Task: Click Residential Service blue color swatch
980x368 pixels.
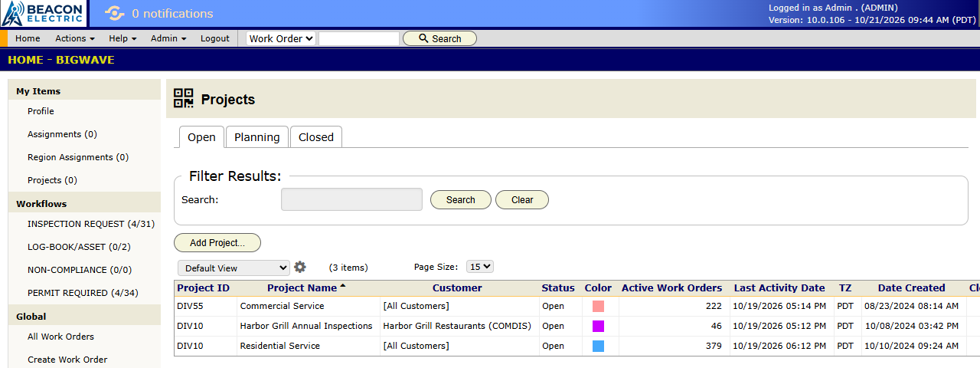Action: (598, 346)
